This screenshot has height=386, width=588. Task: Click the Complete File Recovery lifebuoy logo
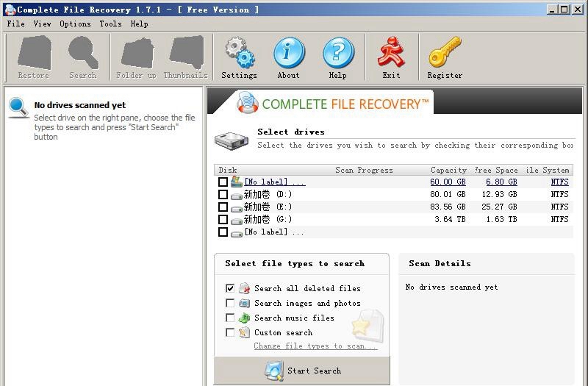[248, 102]
